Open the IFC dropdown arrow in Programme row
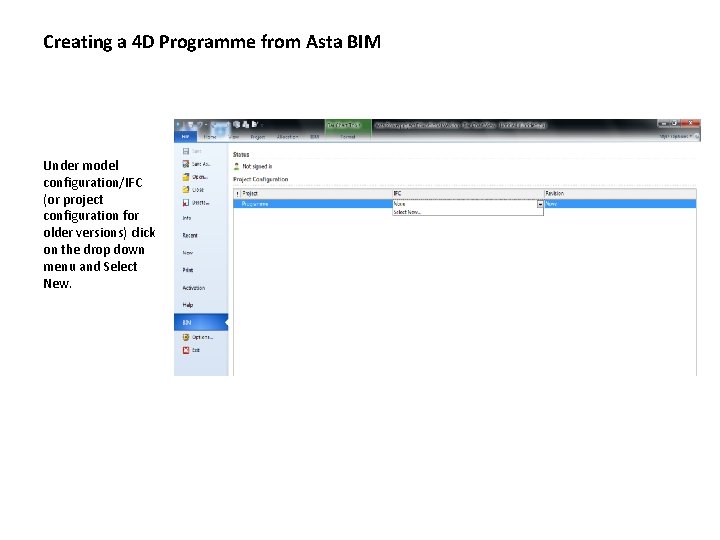720x540 pixels. 540,204
